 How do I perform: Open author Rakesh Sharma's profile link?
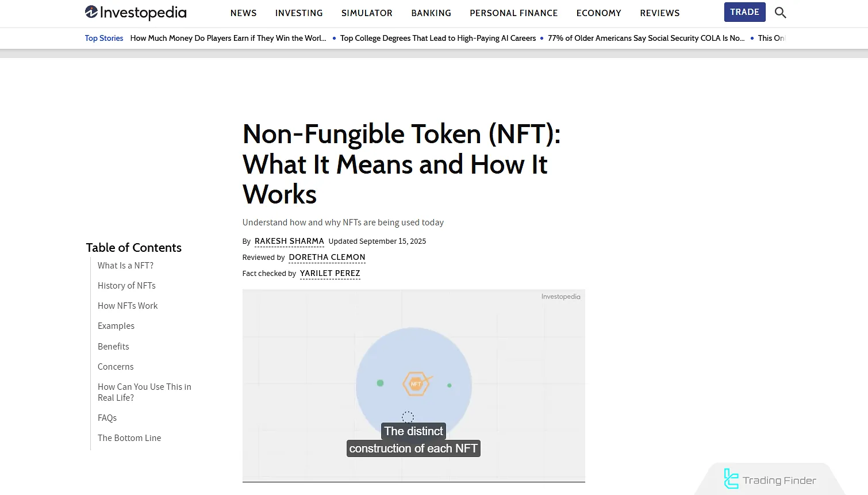(x=289, y=241)
